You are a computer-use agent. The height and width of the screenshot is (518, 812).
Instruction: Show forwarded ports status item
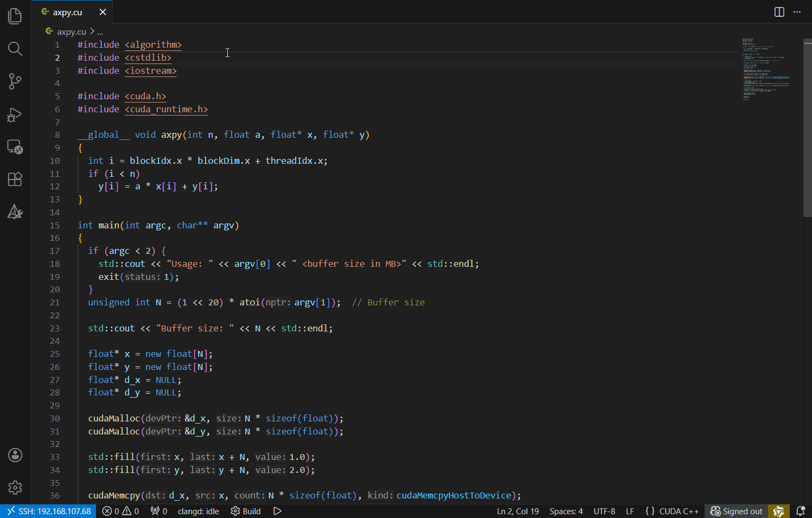point(158,511)
